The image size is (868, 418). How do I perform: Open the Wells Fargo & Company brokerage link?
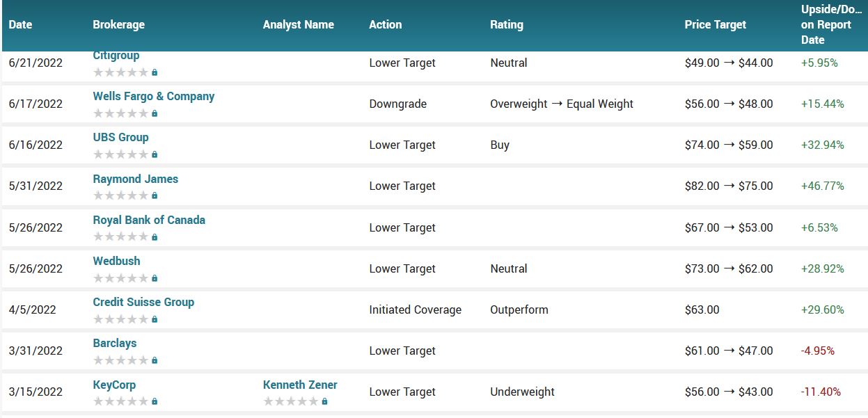pyautogui.click(x=153, y=96)
